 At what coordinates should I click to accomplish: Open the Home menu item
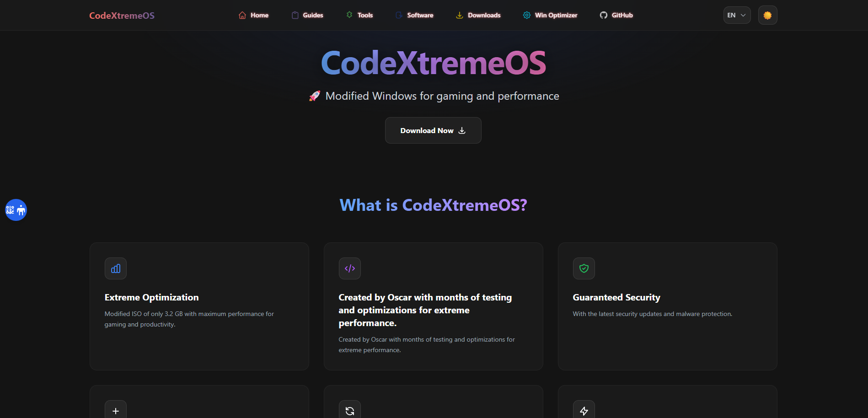tap(254, 15)
